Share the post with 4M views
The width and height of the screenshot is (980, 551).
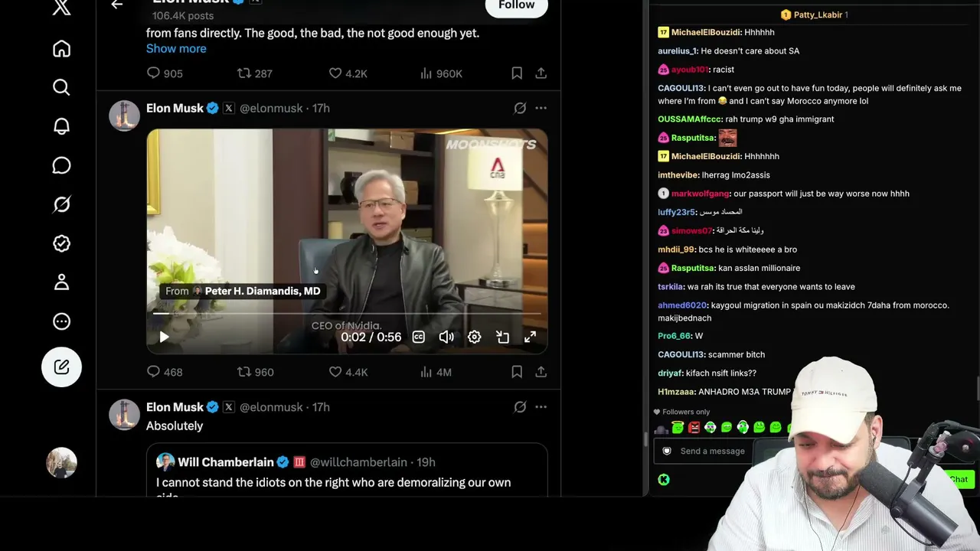pyautogui.click(x=541, y=372)
